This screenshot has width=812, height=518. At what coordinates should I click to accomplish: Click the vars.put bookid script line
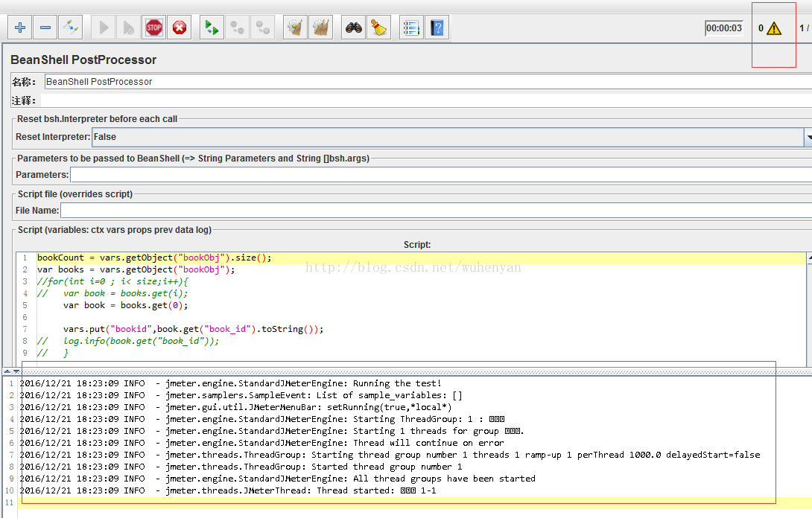193,329
